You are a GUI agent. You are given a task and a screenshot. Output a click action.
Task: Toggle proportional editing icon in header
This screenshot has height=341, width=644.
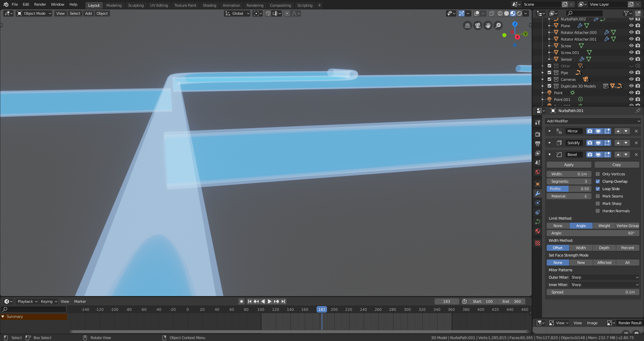pos(287,13)
